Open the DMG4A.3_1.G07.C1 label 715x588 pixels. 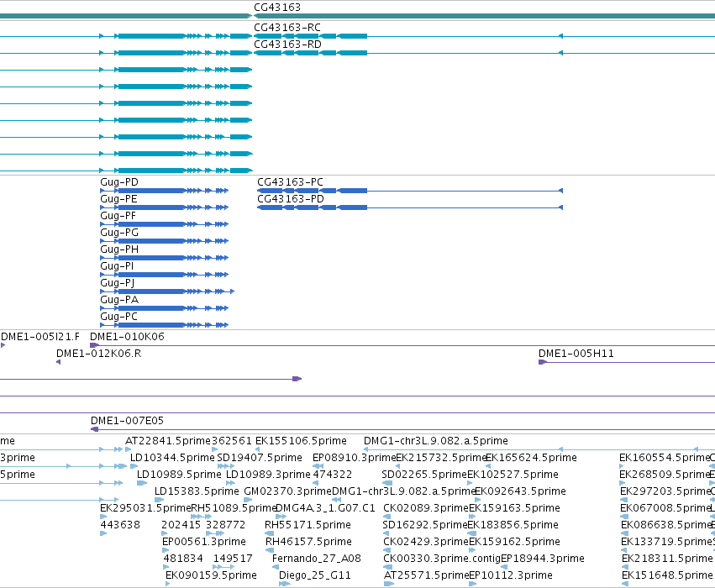tap(326, 507)
